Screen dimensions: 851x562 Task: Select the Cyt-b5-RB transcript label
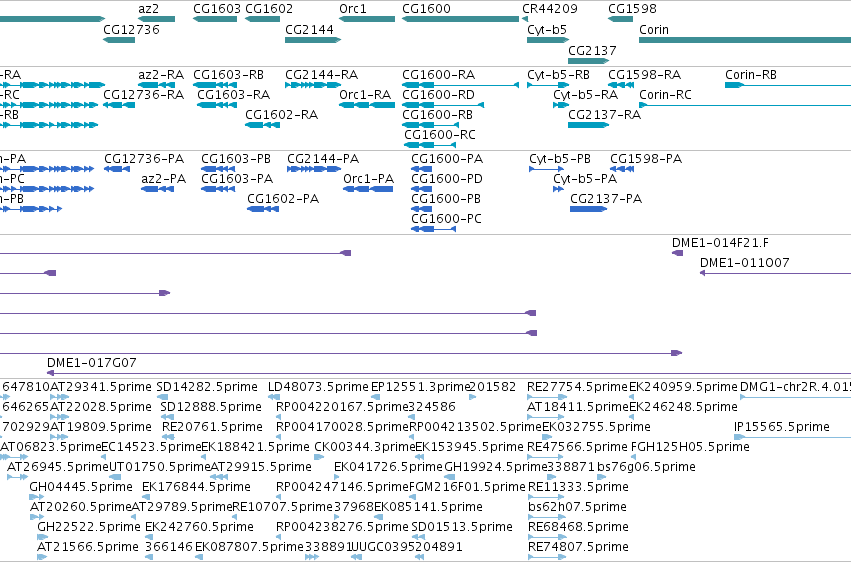[x=558, y=75]
